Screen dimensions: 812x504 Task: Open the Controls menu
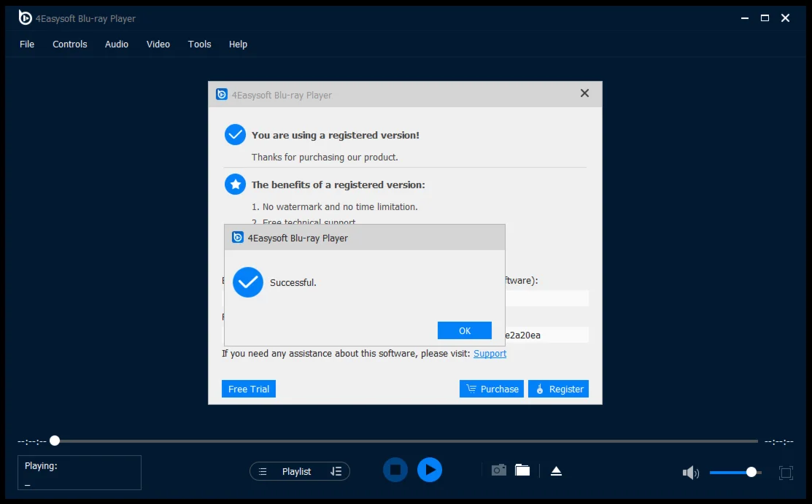70,44
